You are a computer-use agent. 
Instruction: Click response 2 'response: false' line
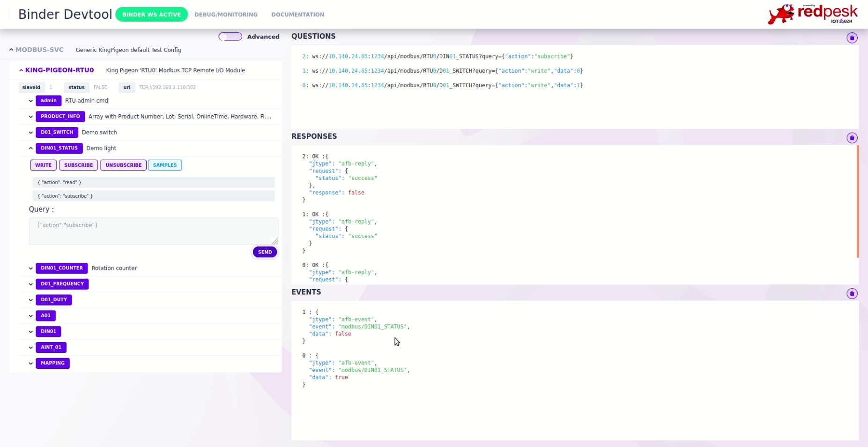(x=336, y=193)
